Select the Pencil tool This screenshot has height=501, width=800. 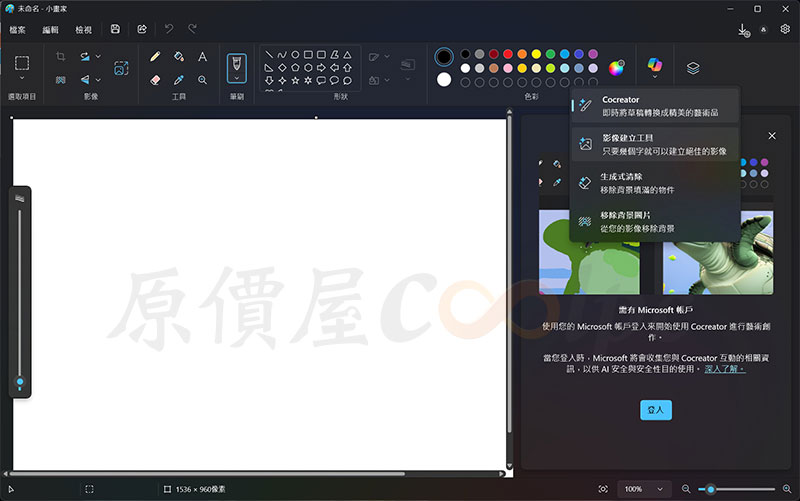pyautogui.click(x=155, y=57)
